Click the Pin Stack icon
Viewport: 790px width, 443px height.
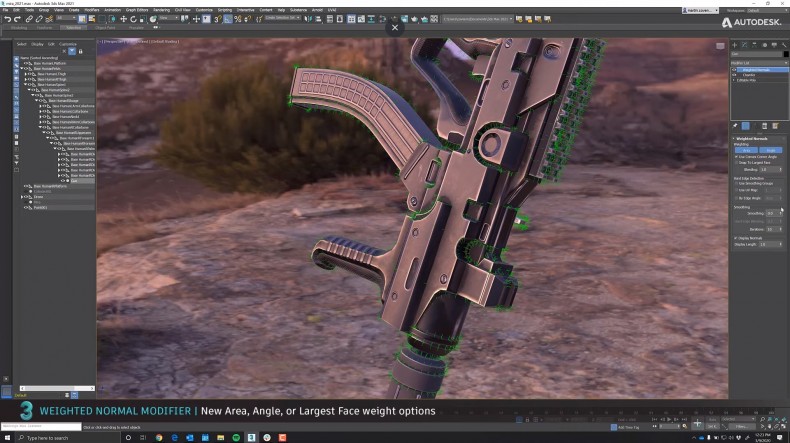[735, 125]
